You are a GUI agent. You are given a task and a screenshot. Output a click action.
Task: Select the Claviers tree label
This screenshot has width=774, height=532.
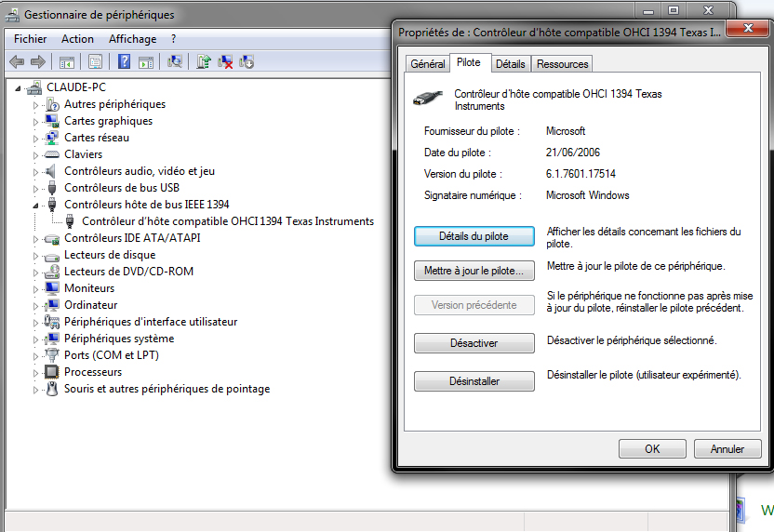click(x=83, y=154)
